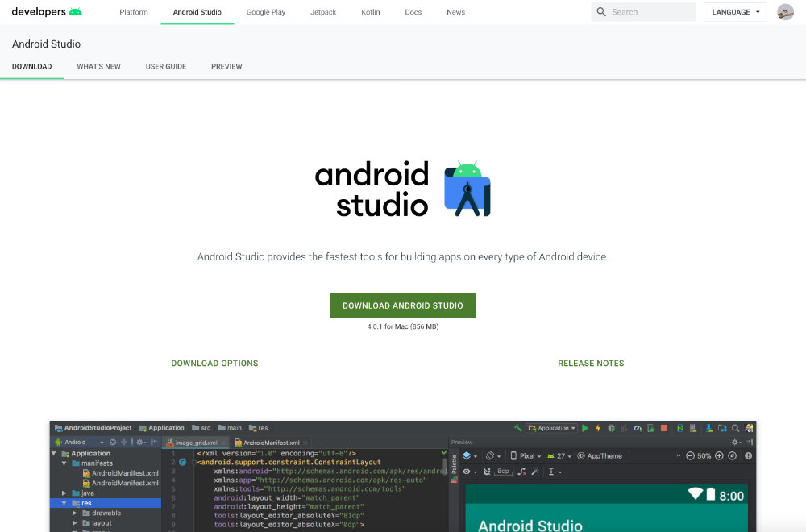Click the gutter class icon on line 2
Screen dimensions: 806x532
tap(182, 462)
